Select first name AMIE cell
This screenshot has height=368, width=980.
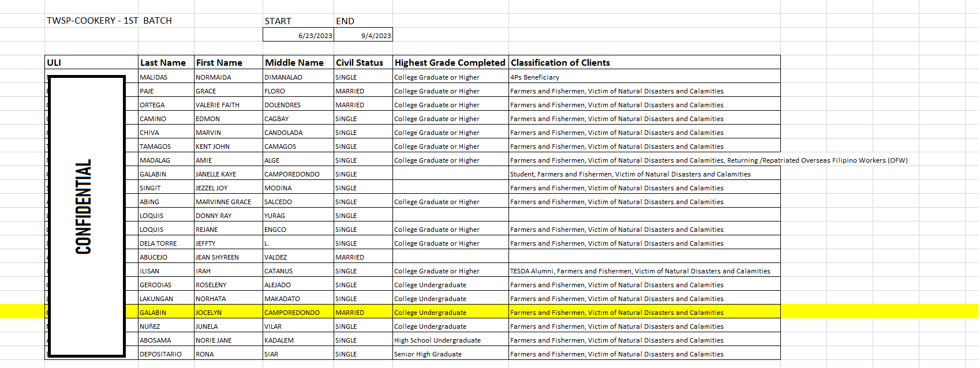point(229,159)
